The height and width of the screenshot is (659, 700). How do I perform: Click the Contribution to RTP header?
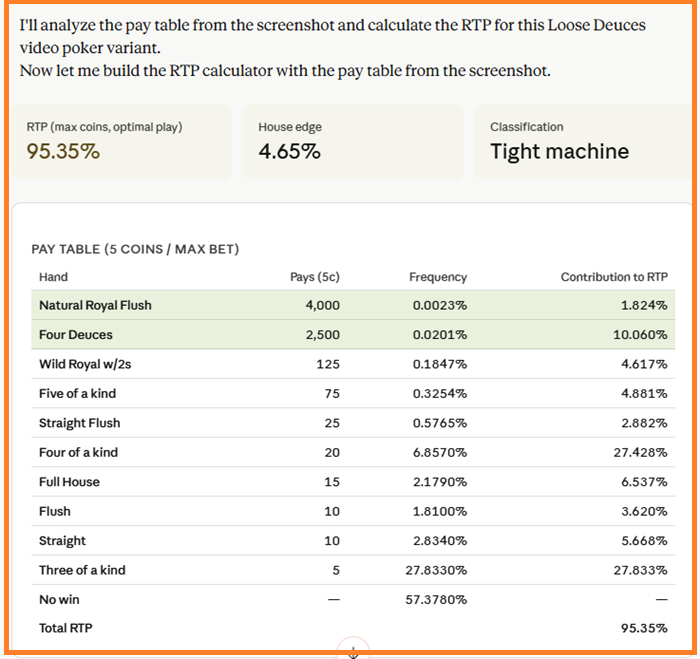point(613,277)
